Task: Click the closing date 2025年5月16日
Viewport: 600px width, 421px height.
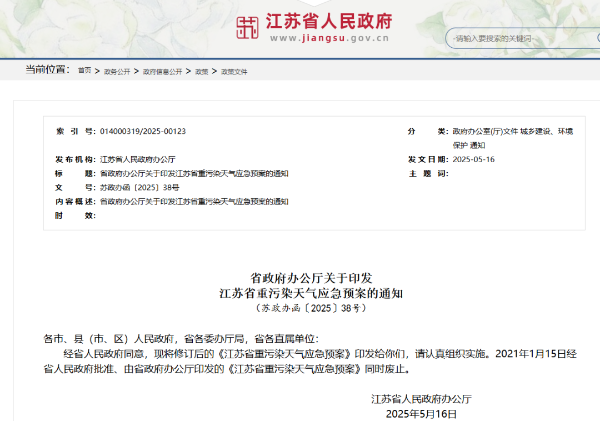Action: click(x=421, y=414)
